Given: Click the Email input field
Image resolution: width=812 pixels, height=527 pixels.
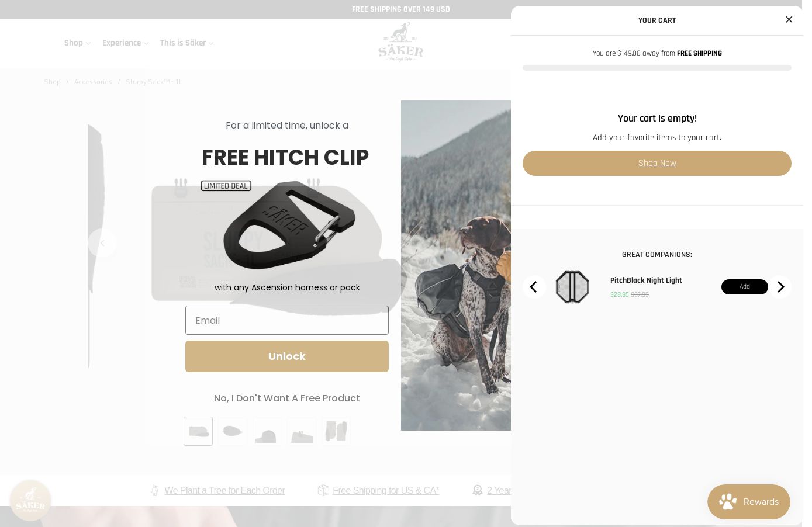Looking at the screenshot, I should (x=287, y=320).
